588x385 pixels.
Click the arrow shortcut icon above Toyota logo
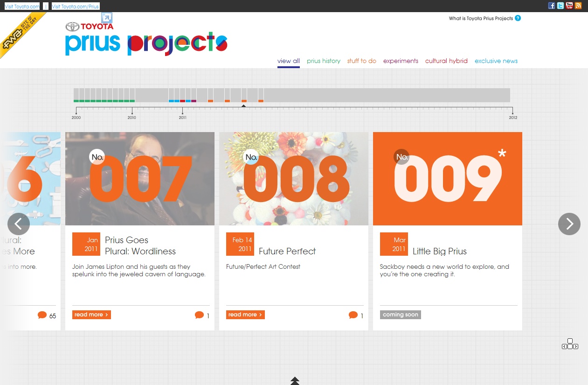(x=107, y=18)
